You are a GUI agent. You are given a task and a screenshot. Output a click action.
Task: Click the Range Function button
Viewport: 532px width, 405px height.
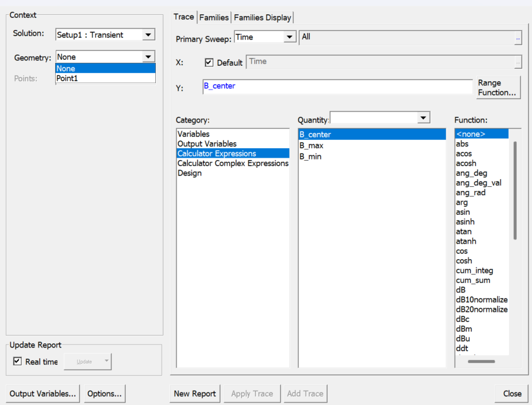498,88
